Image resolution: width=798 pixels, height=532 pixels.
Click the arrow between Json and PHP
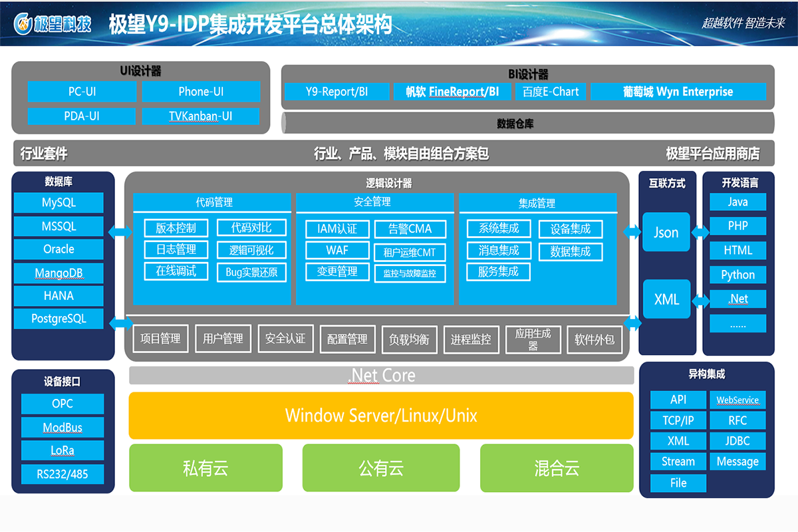tap(700, 232)
